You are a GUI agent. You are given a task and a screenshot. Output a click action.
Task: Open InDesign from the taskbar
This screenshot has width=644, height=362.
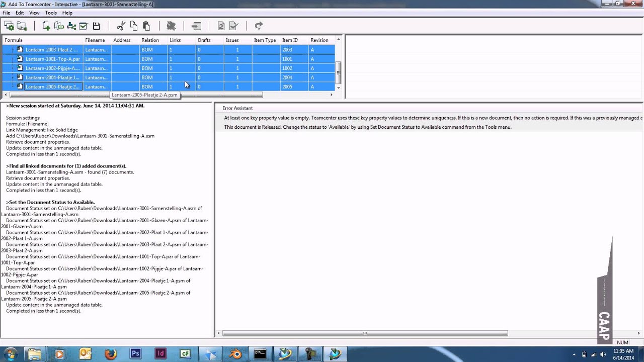pos(160,354)
